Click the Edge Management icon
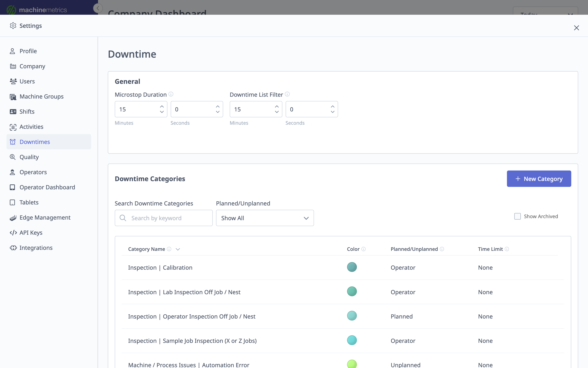Screen dimensions: 588x368 point(13,218)
